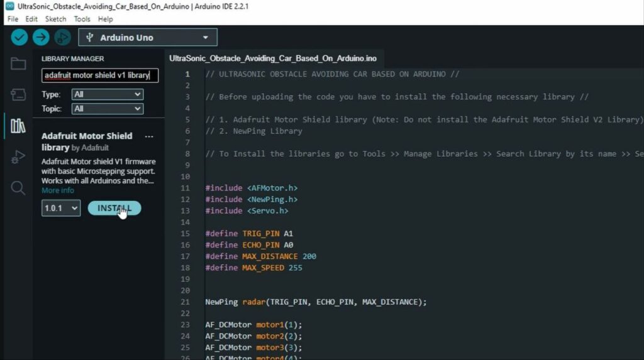Open the Tools menu

(x=82, y=19)
